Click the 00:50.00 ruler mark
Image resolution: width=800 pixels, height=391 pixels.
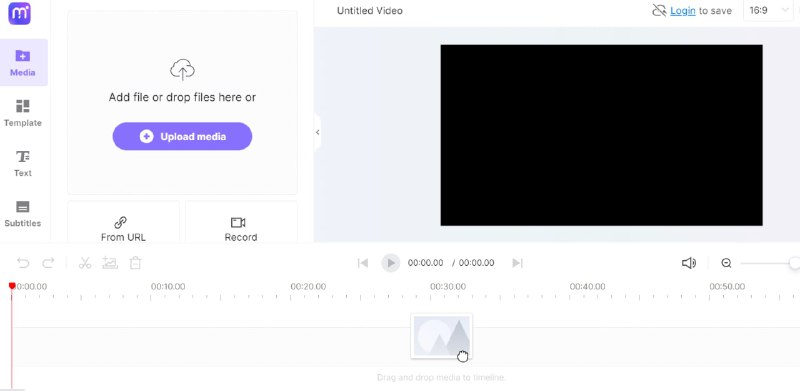[x=727, y=287]
